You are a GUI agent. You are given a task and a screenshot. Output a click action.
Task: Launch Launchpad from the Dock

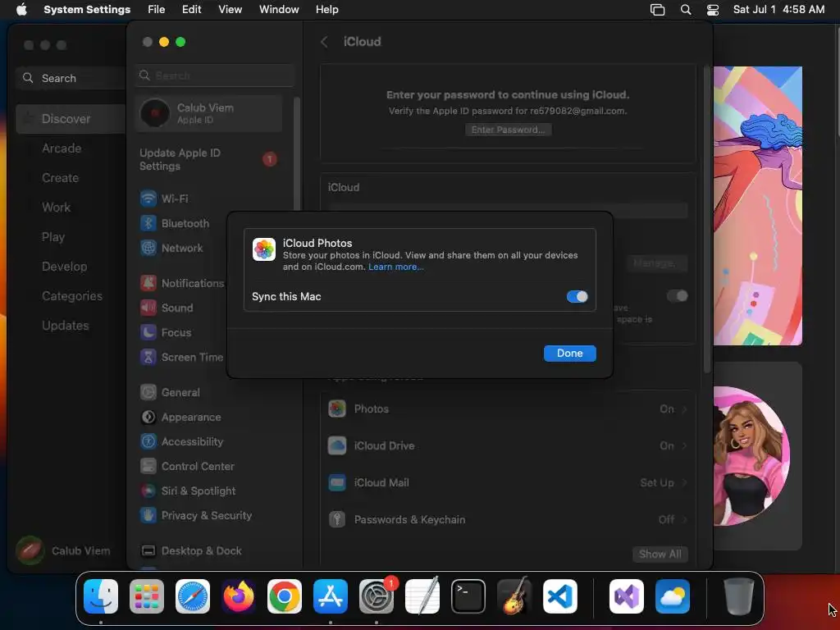[x=147, y=596]
